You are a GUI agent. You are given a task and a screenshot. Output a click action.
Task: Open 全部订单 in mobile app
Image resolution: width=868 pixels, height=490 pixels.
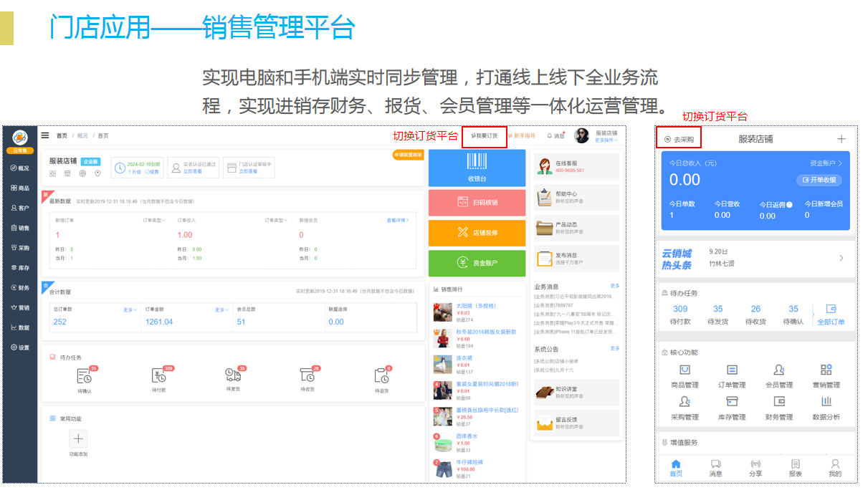[x=831, y=314]
